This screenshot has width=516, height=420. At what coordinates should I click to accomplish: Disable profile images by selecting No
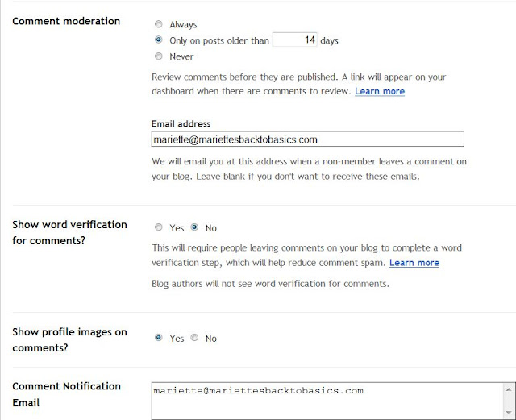(x=194, y=338)
